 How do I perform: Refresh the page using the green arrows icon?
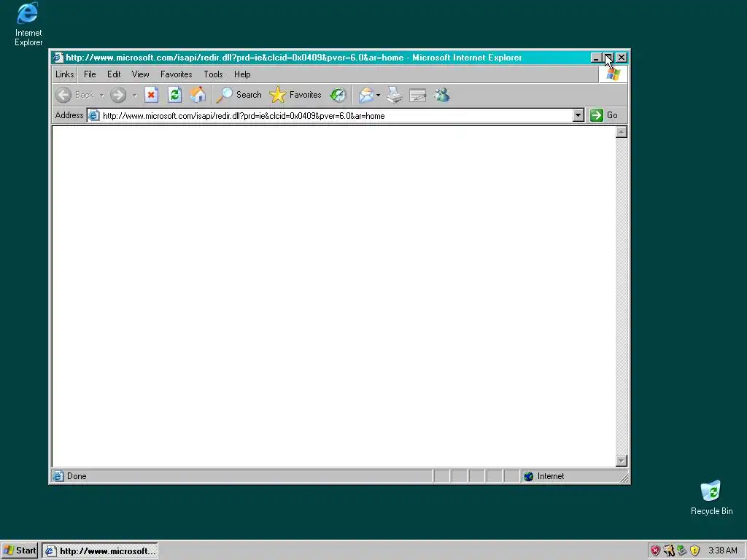(174, 95)
